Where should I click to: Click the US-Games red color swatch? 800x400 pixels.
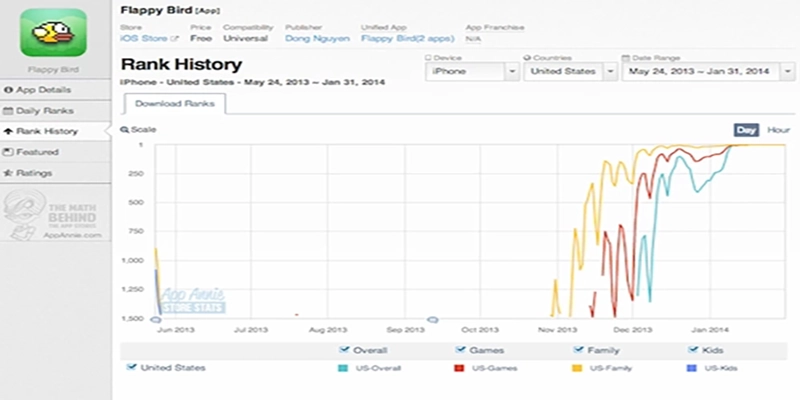[459, 368]
